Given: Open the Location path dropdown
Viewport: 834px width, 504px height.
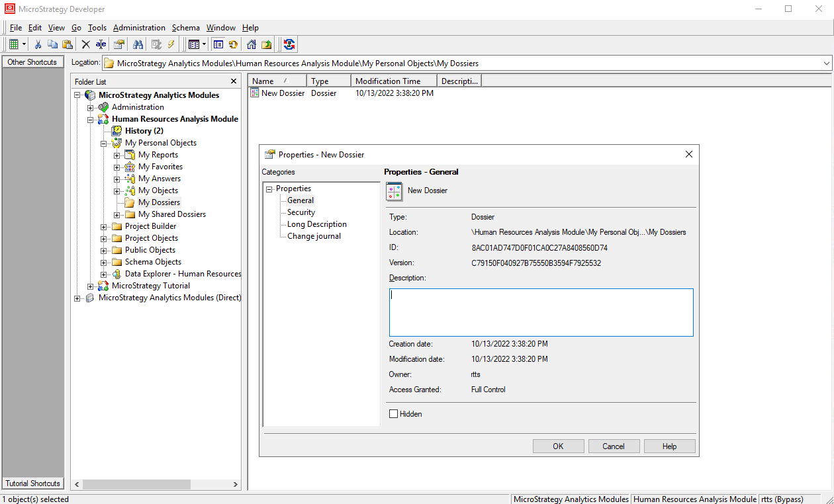Looking at the screenshot, I should point(826,63).
